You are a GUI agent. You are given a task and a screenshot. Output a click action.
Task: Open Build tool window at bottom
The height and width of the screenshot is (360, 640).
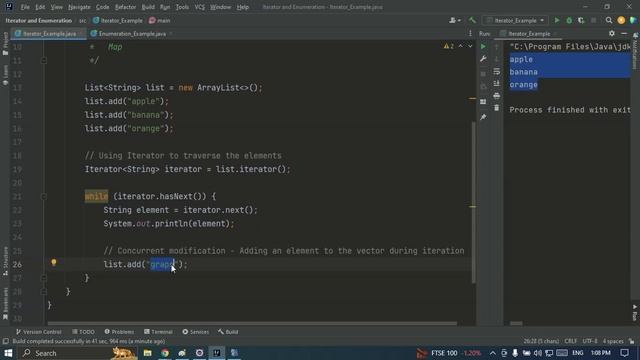tap(228, 332)
